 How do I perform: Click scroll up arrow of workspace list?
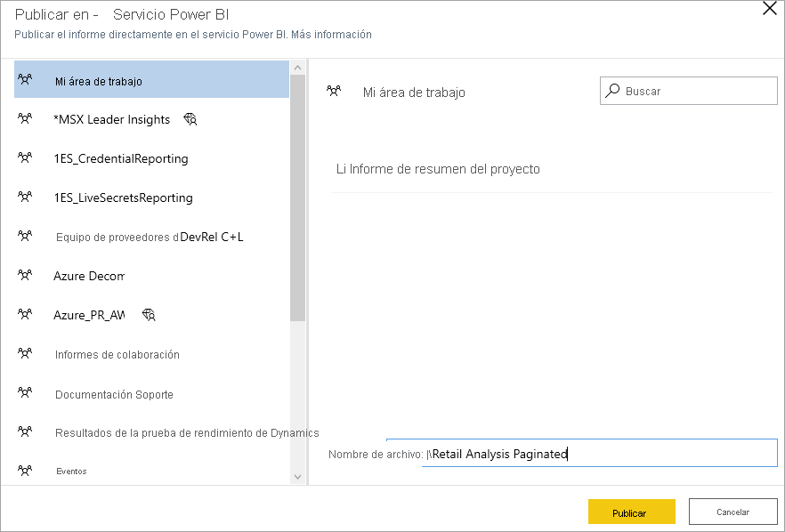298,68
